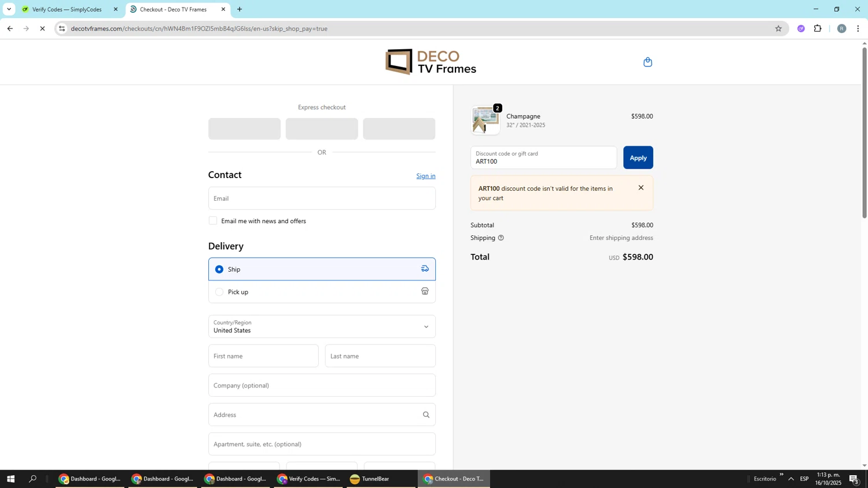Click the Deco TV Frames logo
The height and width of the screenshot is (488, 868).
click(431, 62)
